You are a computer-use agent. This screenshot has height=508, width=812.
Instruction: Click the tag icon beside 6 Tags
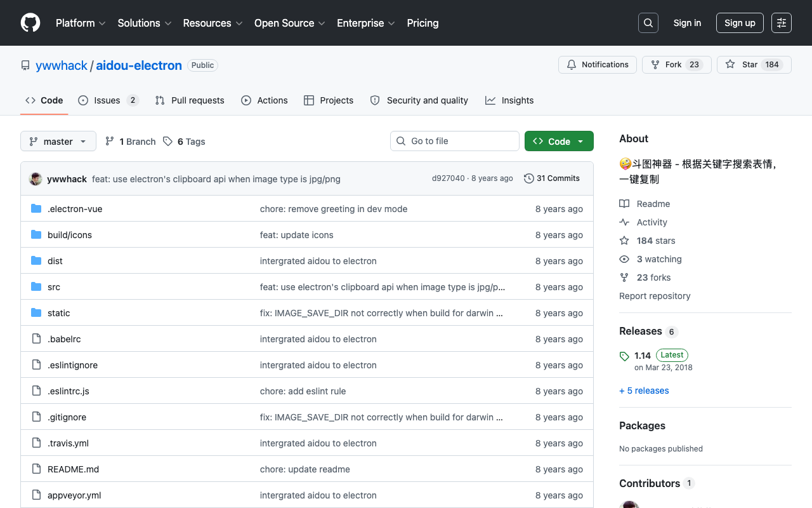point(167,142)
